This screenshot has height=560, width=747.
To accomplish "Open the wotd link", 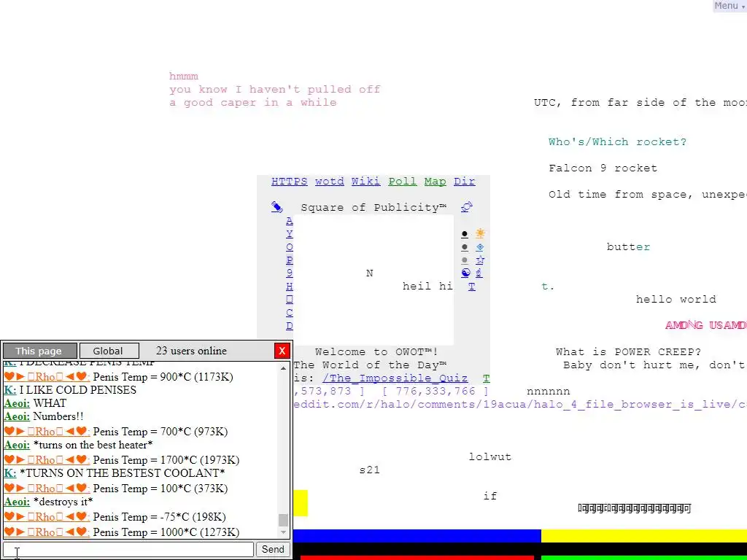I will (x=329, y=182).
